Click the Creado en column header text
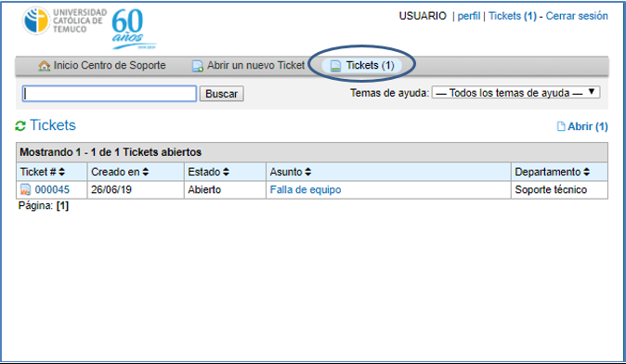The width and height of the screenshot is (626, 364). (115, 172)
